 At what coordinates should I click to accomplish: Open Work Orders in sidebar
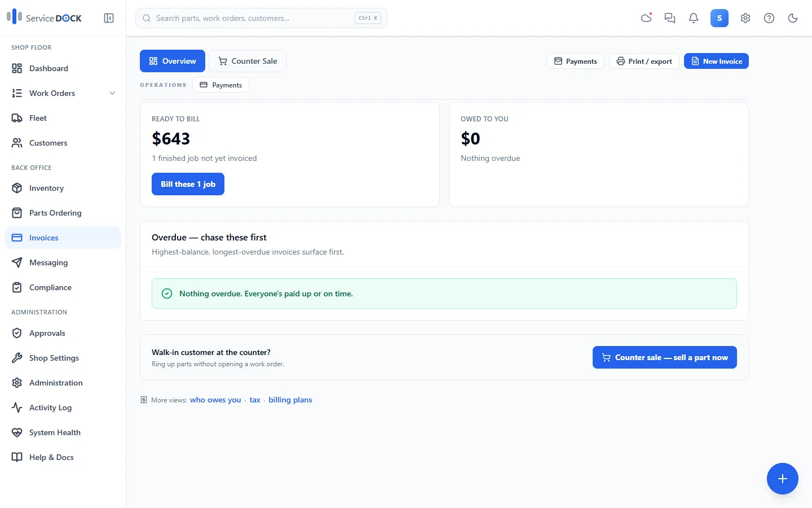(x=63, y=93)
